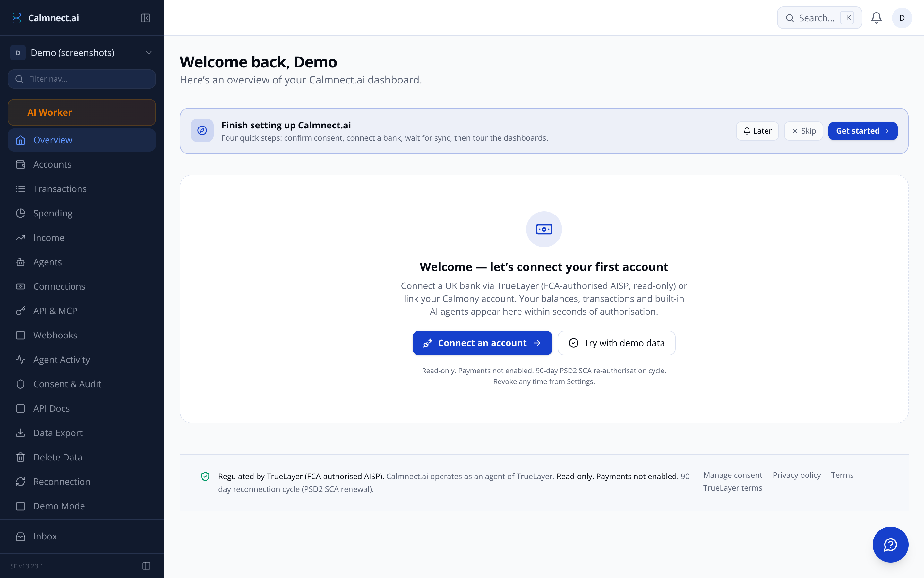Switch to Demo Mode page
The width and height of the screenshot is (924, 578).
[82, 506]
